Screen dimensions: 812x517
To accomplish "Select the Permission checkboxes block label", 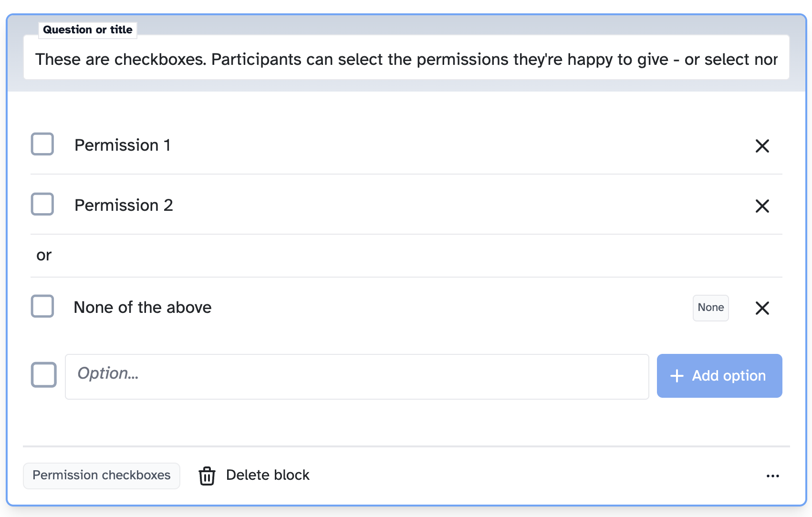I will [101, 475].
